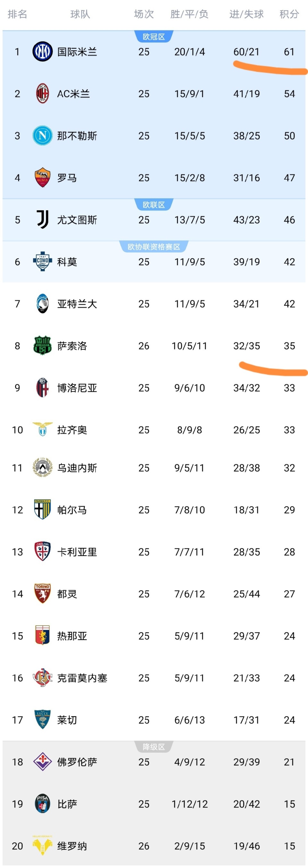Click the Juventus logo icon

(x=42, y=220)
